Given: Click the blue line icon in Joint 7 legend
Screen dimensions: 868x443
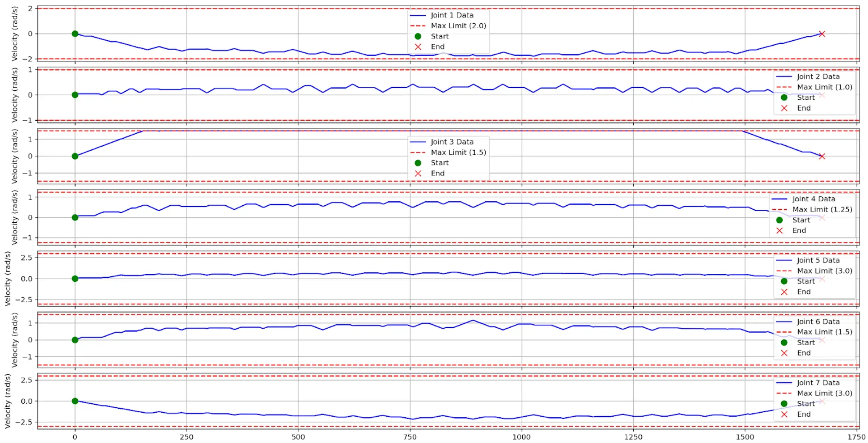Looking at the screenshot, I should 784,383.
